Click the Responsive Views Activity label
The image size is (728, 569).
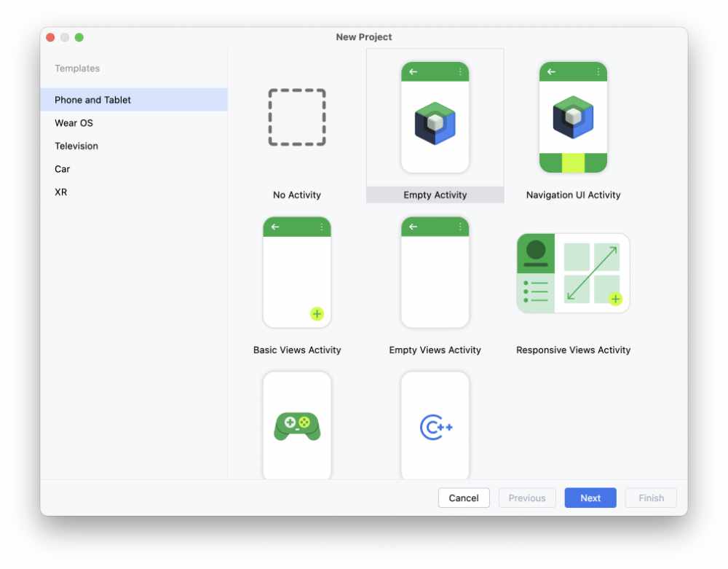(x=573, y=350)
